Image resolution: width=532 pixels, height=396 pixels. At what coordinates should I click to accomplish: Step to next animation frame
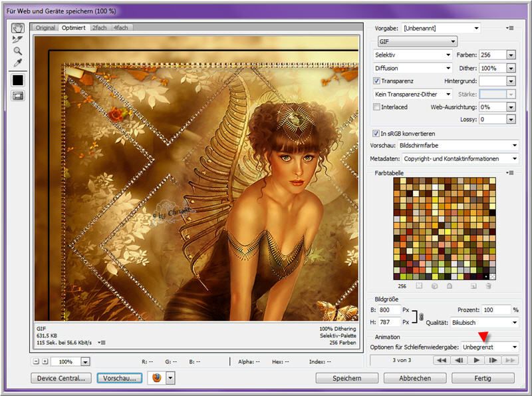point(493,360)
